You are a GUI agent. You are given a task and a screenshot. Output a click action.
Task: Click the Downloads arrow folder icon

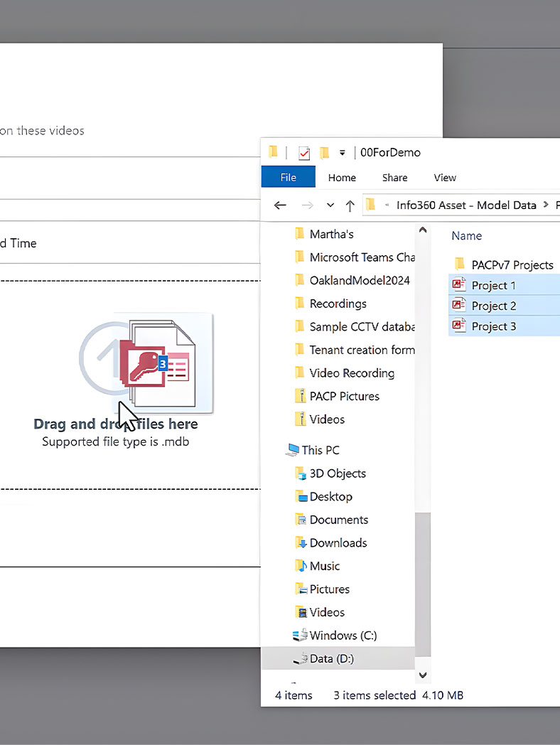(301, 542)
